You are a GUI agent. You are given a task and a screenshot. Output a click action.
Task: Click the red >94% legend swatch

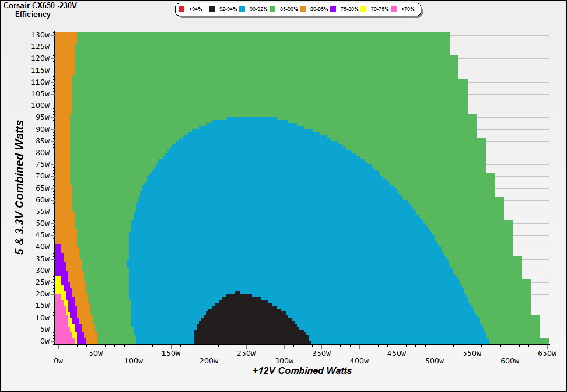coord(181,10)
